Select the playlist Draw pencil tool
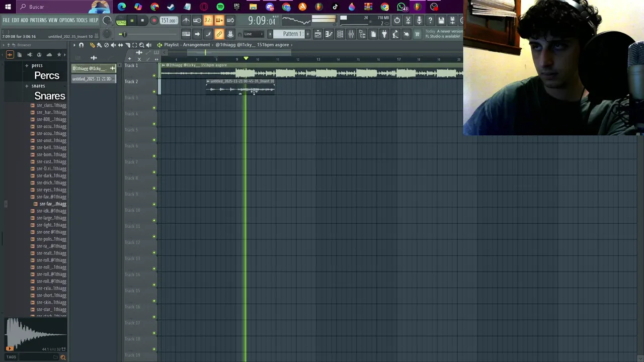This screenshot has width=644, height=362. [92, 45]
